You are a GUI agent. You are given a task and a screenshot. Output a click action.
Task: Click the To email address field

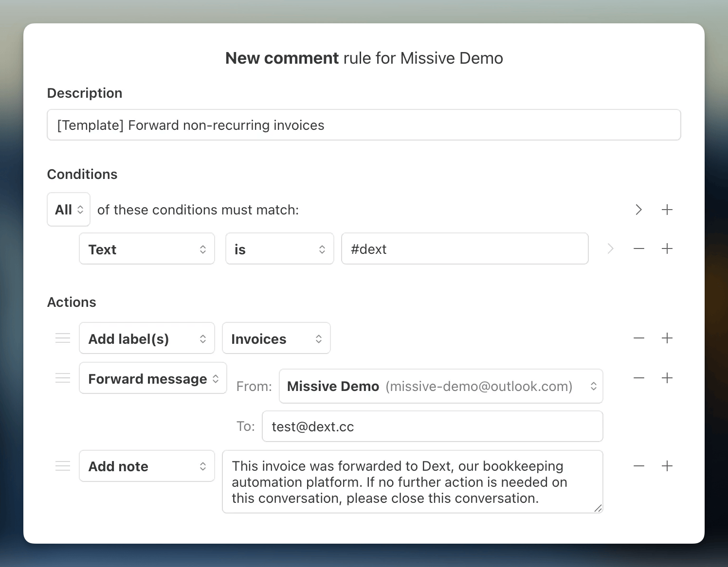coord(432,426)
